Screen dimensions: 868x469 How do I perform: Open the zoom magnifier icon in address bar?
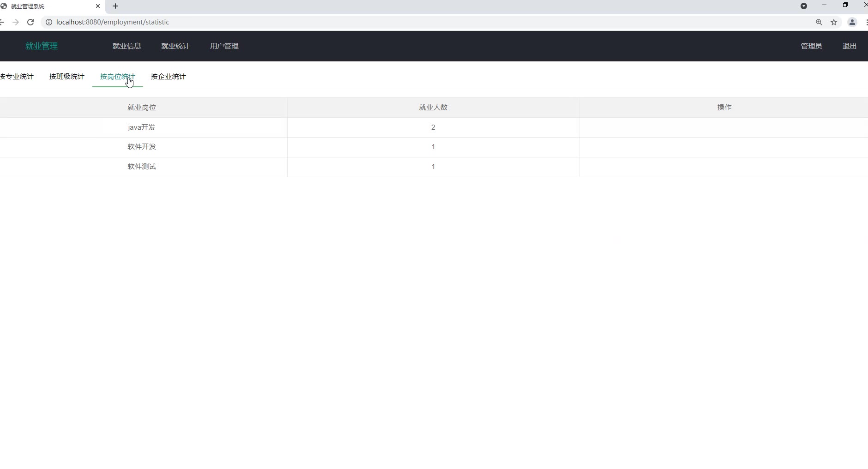[x=819, y=22]
